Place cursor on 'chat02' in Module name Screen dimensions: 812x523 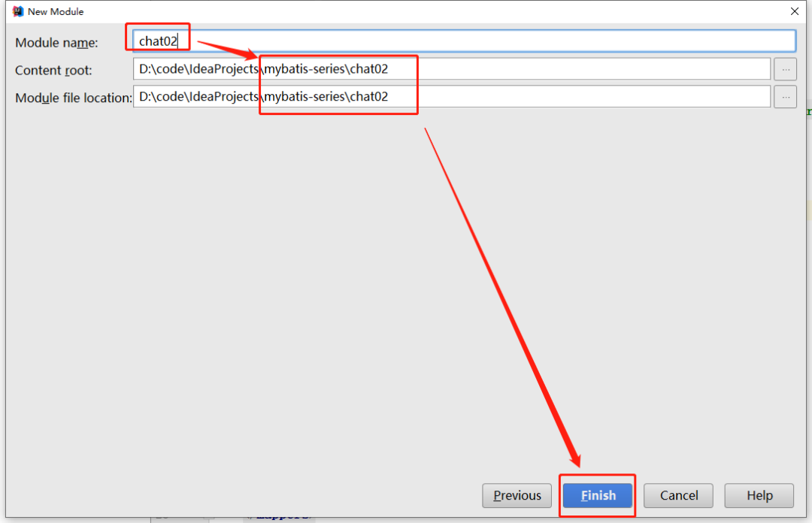tap(158, 41)
